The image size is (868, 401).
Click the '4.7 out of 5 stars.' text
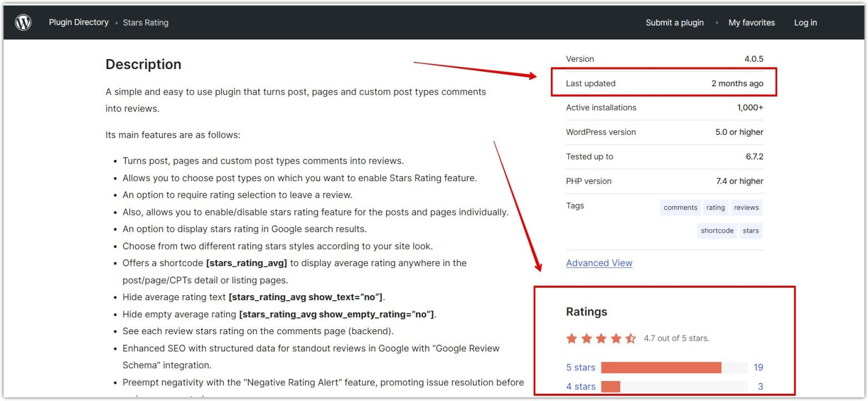point(677,338)
